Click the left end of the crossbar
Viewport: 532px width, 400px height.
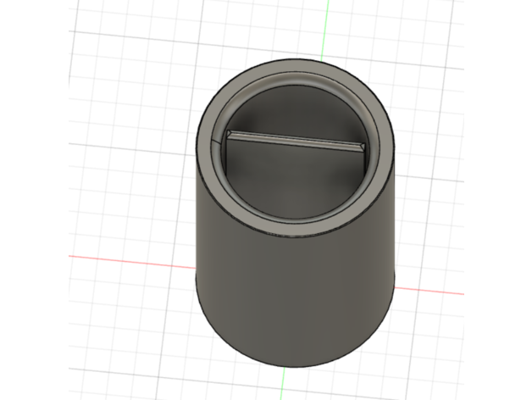[229, 134]
